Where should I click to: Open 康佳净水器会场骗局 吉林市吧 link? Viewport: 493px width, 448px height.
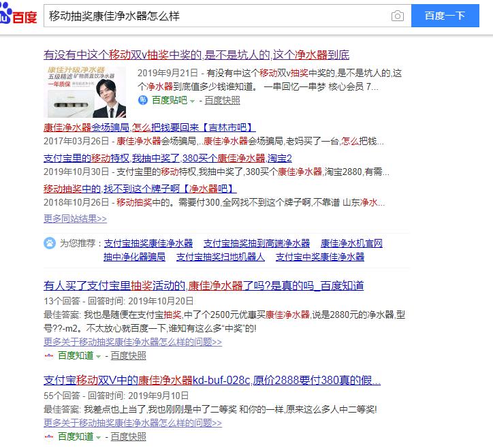pos(149,127)
